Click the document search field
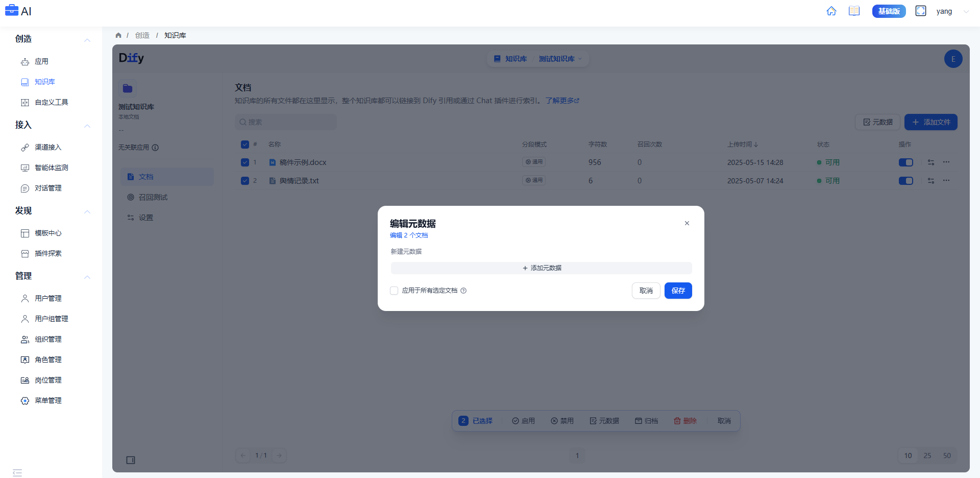 tap(286, 122)
